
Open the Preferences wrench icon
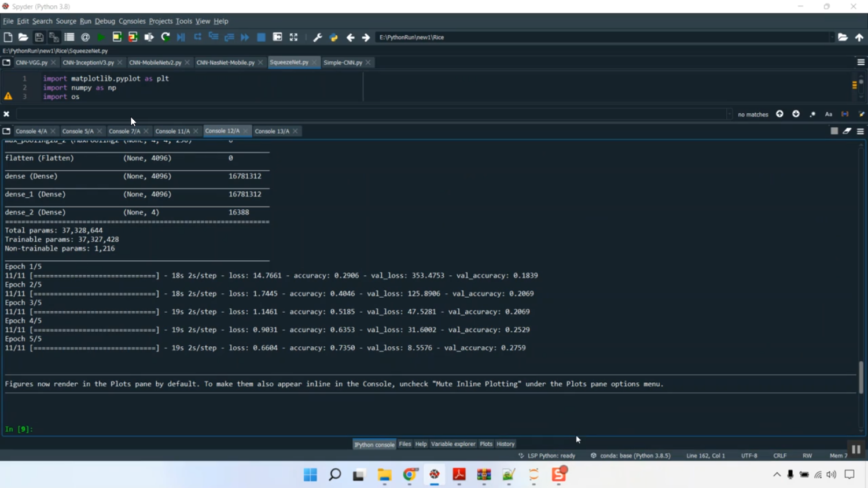[x=317, y=37]
